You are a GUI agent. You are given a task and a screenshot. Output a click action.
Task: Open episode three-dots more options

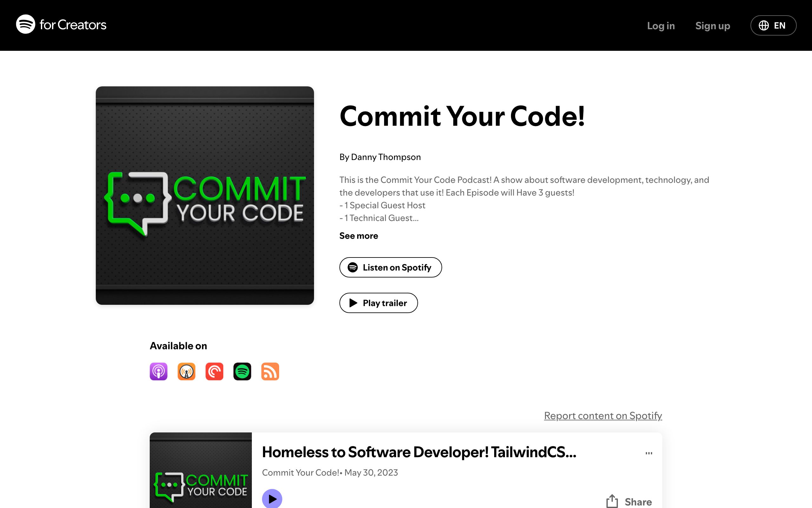click(x=649, y=453)
